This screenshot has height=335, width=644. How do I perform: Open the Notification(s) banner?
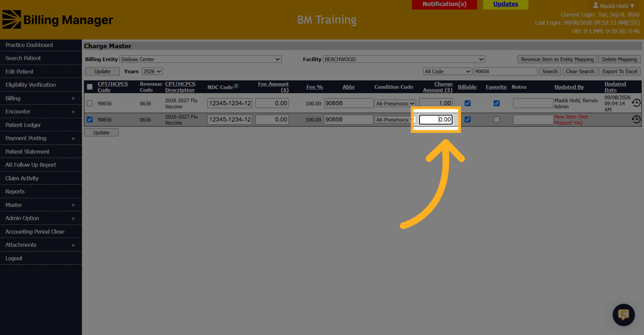pos(444,4)
